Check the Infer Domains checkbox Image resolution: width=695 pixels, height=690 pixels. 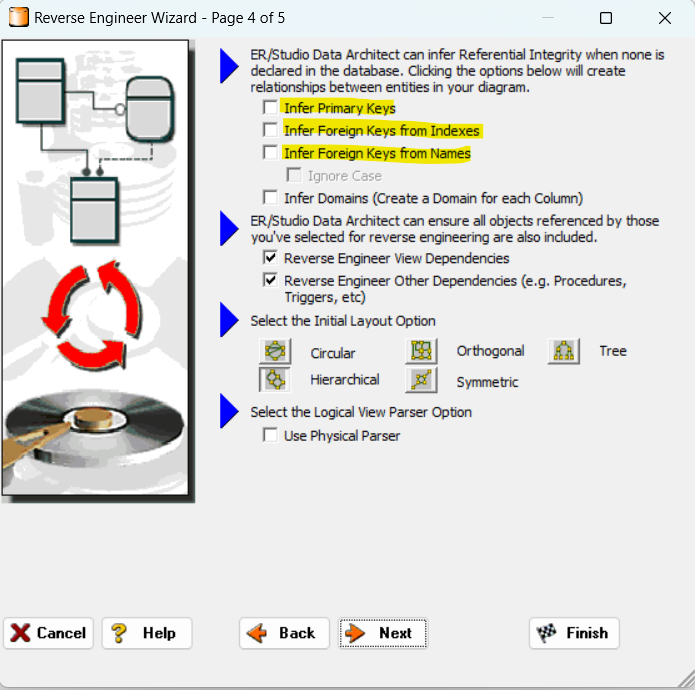[x=270, y=198]
